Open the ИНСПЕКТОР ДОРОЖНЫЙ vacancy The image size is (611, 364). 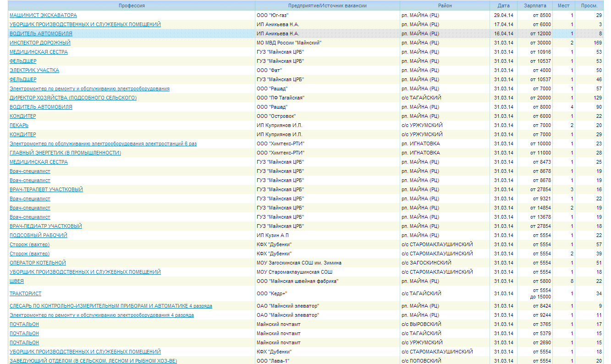tap(40, 43)
